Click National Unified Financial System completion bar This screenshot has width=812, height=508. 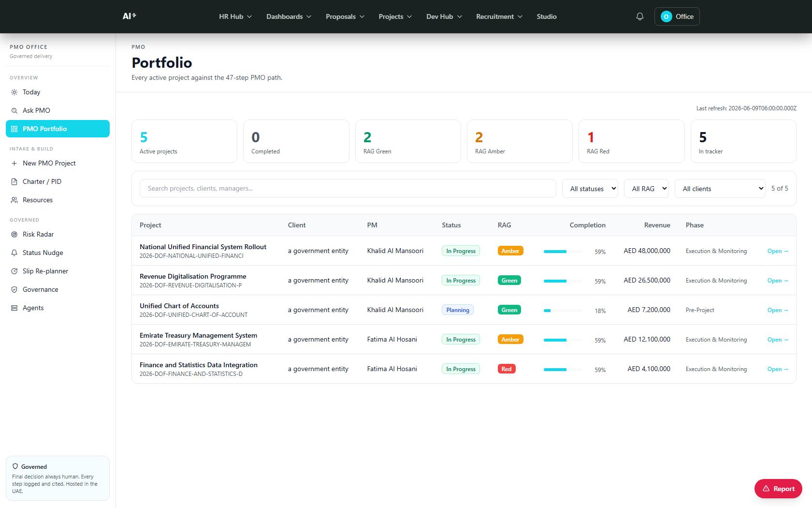coord(563,252)
